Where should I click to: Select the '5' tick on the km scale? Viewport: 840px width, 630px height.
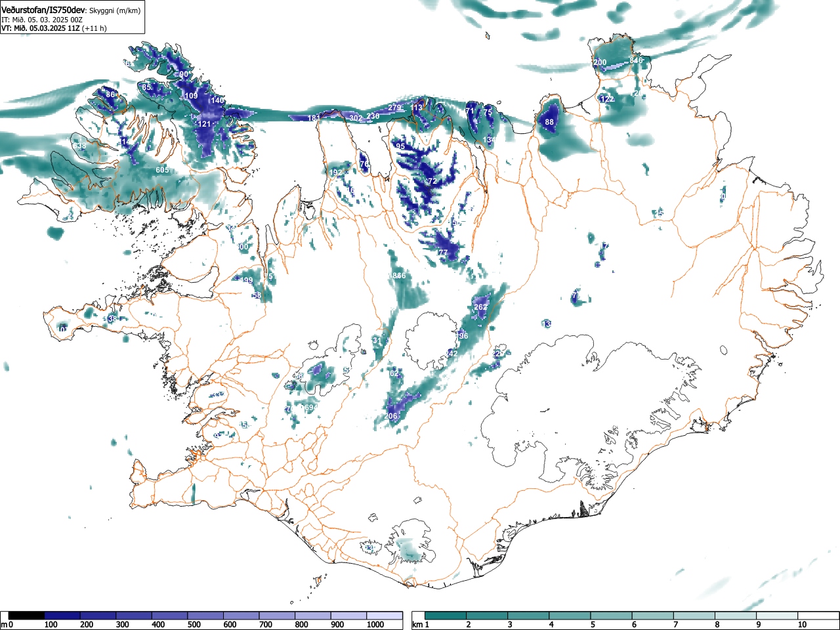tap(593, 624)
